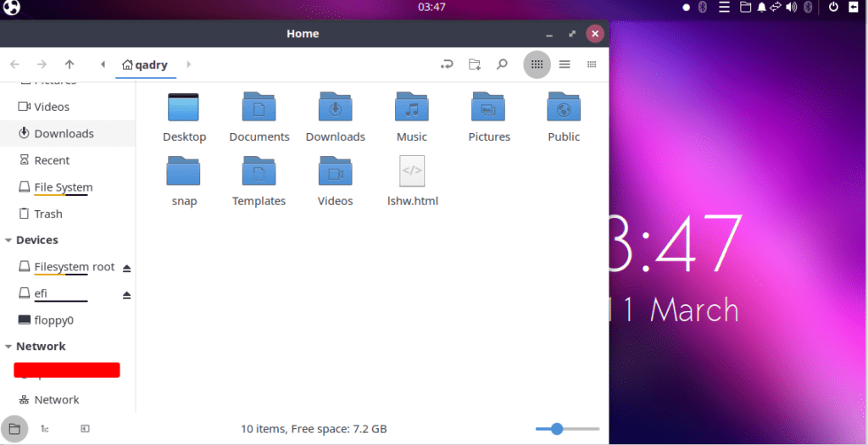The image size is (868, 445).
Task: Open the power menu in the top panel
Action: point(833,7)
